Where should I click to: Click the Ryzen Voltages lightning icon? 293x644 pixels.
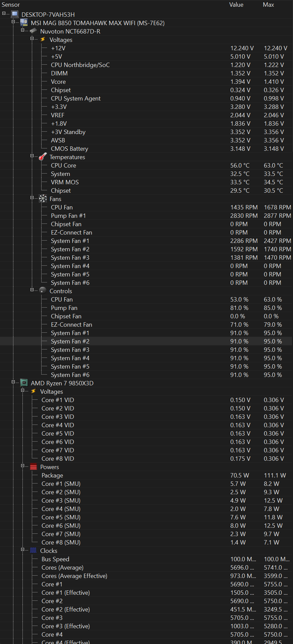pos(33,391)
